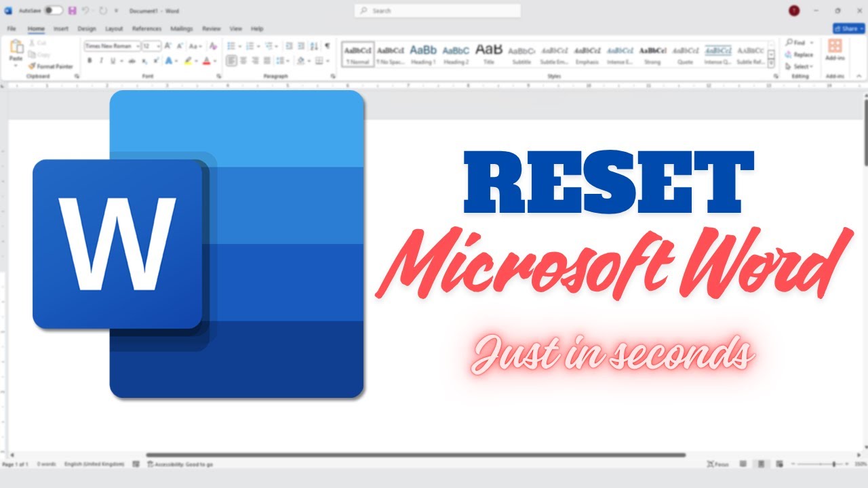Switch to Read Mode view icon
The width and height of the screenshot is (868, 488).
(x=744, y=464)
